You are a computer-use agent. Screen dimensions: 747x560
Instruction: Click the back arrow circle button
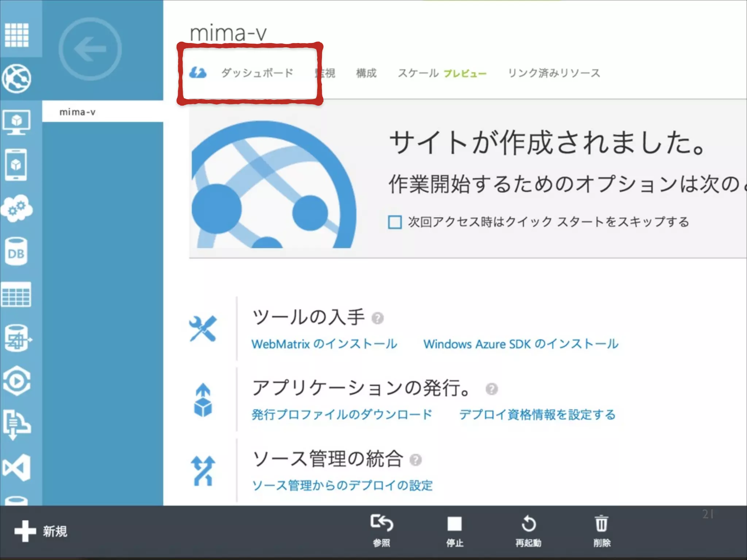pyautogui.click(x=90, y=49)
